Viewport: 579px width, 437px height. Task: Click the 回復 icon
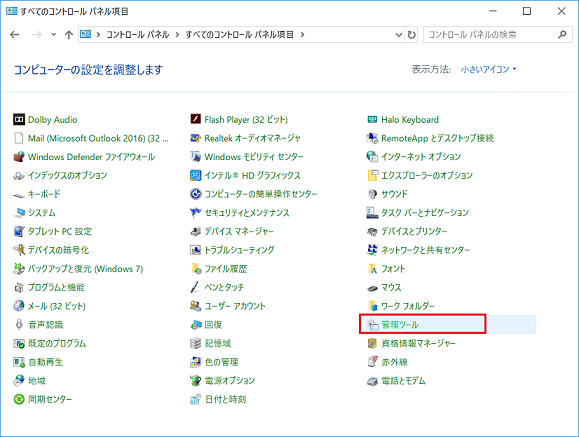click(x=195, y=325)
